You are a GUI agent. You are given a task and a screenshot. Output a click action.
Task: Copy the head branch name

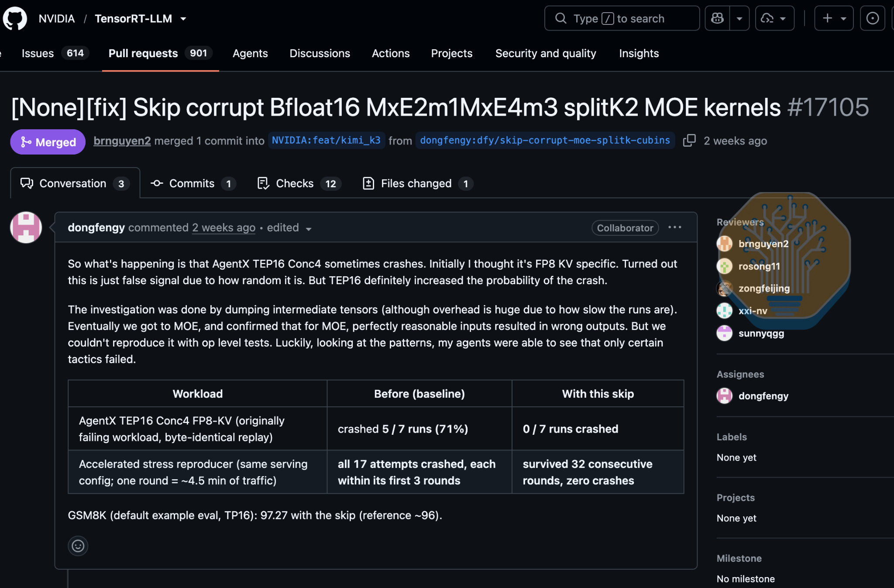[689, 141]
